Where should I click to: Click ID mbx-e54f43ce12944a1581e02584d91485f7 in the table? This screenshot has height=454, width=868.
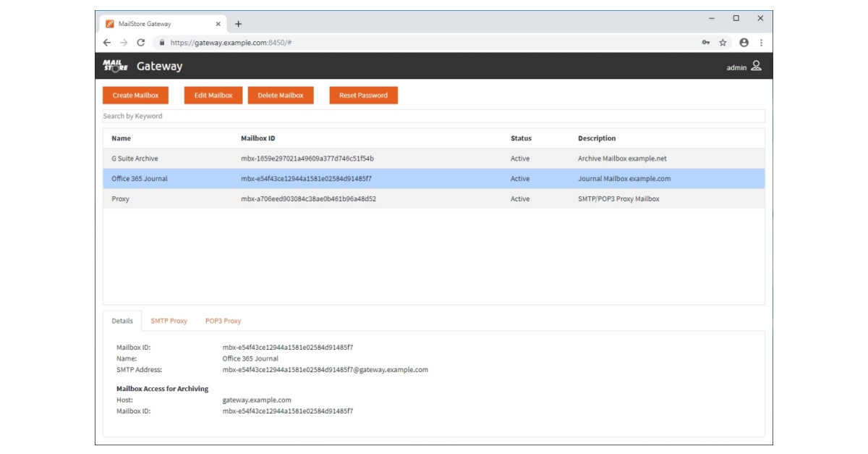click(x=306, y=179)
